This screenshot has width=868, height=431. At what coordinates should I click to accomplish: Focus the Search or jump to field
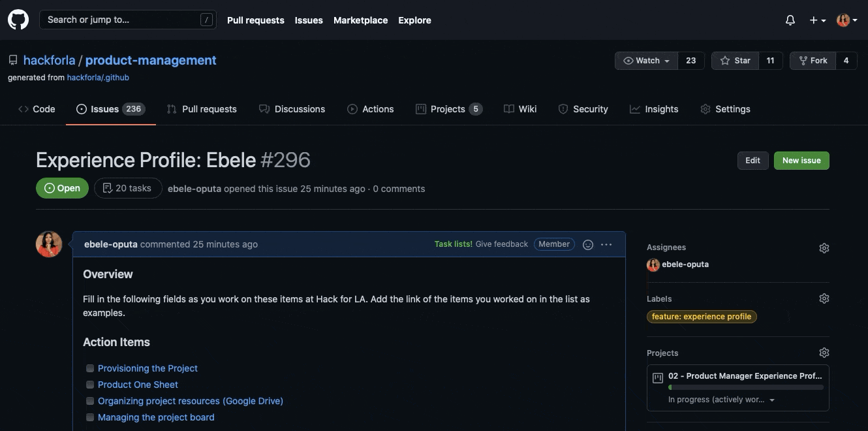tap(127, 20)
